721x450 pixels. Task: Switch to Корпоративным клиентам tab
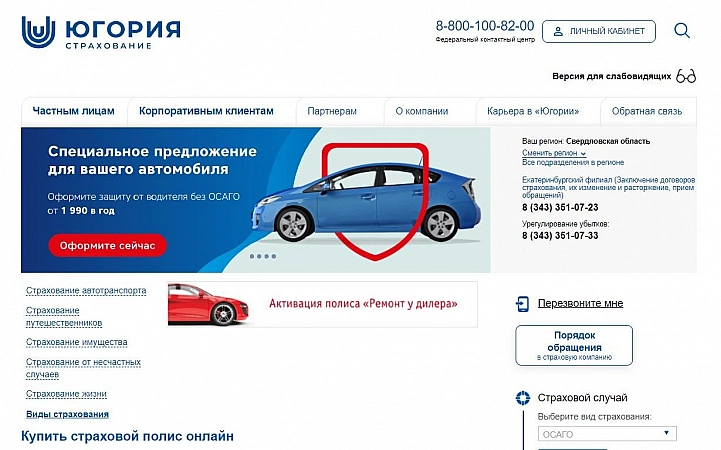pyautogui.click(x=206, y=111)
